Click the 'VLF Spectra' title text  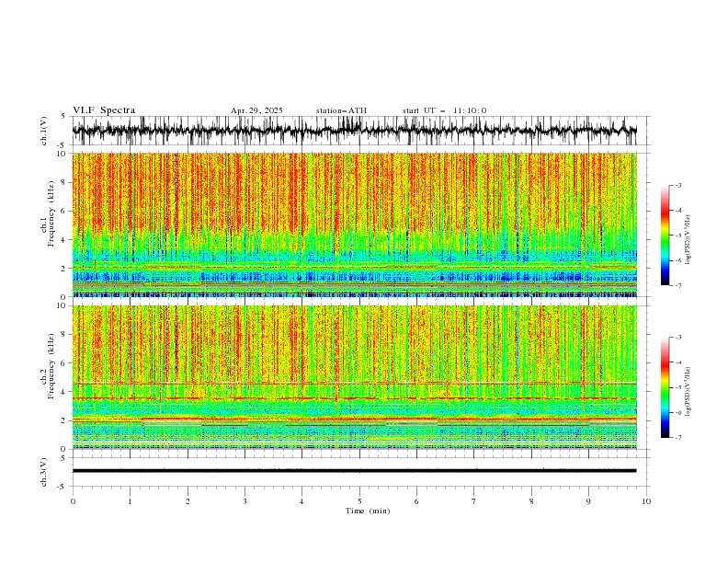click(x=104, y=110)
